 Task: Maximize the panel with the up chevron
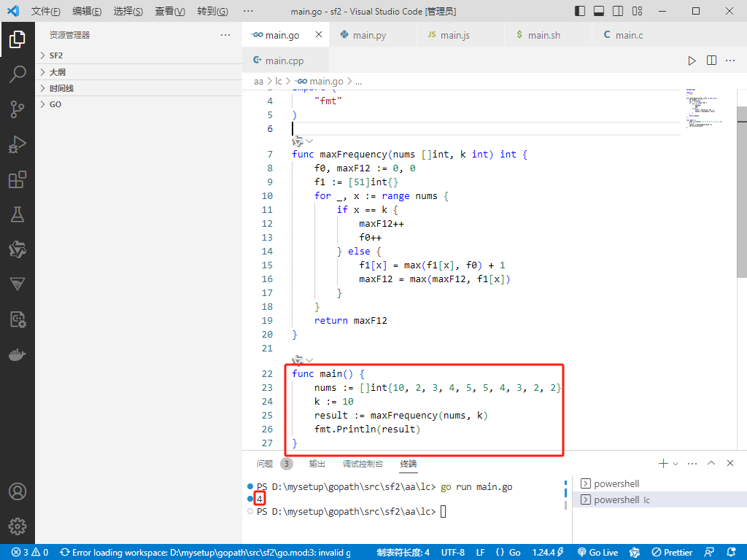click(711, 463)
